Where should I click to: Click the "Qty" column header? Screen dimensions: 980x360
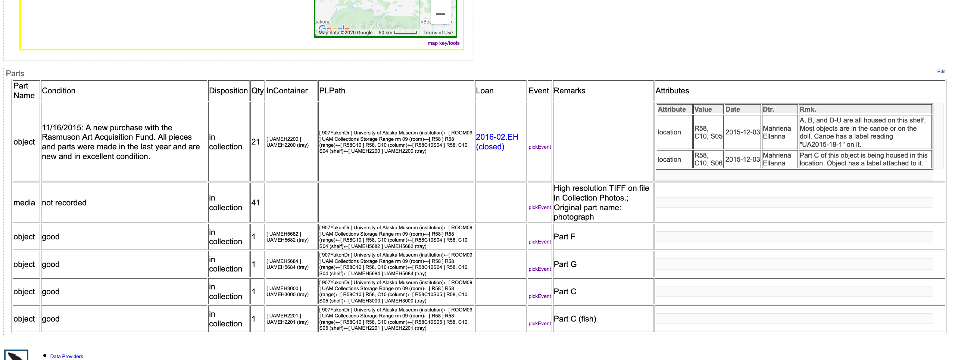258,91
